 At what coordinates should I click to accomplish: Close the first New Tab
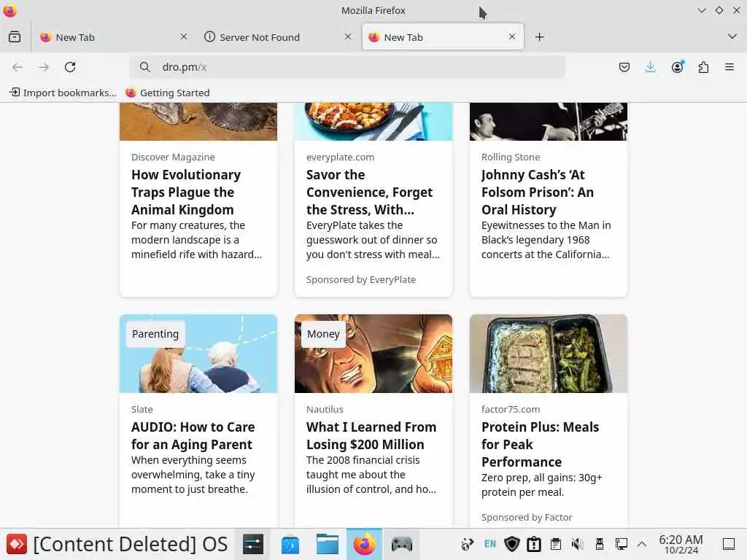tap(184, 36)
